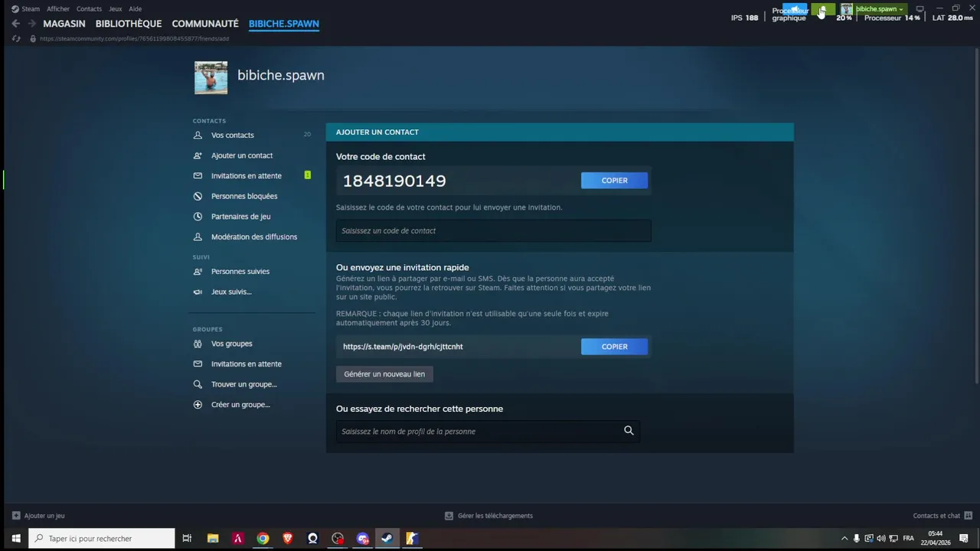The height and width of the screenshot is (551, 980).
Task: Open the Steam taskbar icon
Action: click(387, 539)
